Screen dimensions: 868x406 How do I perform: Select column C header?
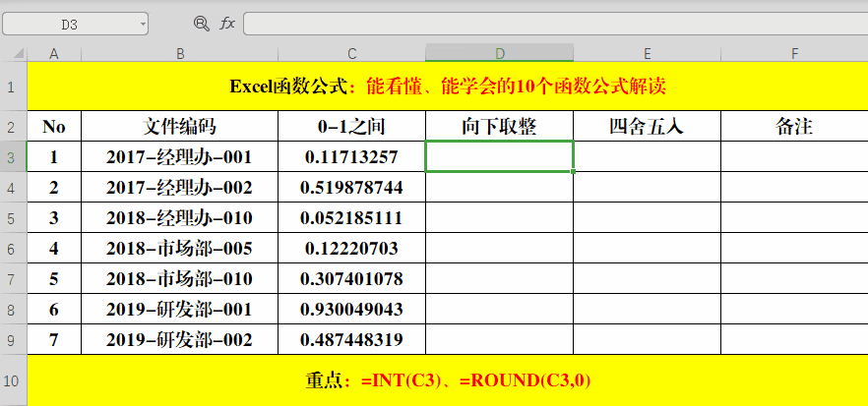pyautogui.click(x=352, y=54)
